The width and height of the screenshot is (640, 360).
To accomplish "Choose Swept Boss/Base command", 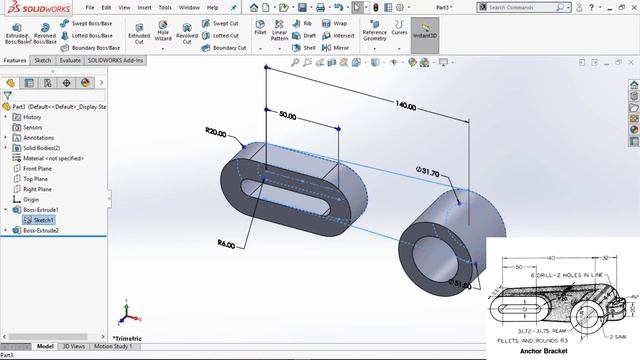I will pos(86,24).
